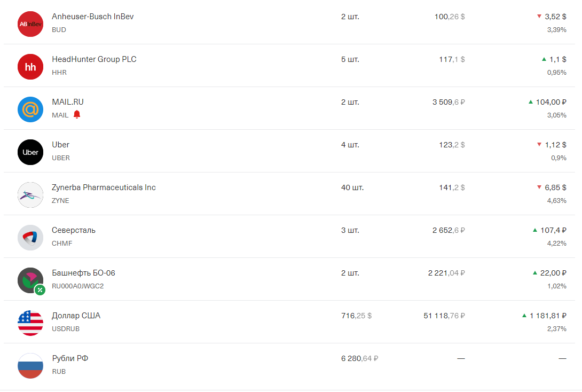Viewport: 582px width, 392px height.
Task: Click the black Uber logo icon
Action: pyautogui.click(x=30, y=152)
